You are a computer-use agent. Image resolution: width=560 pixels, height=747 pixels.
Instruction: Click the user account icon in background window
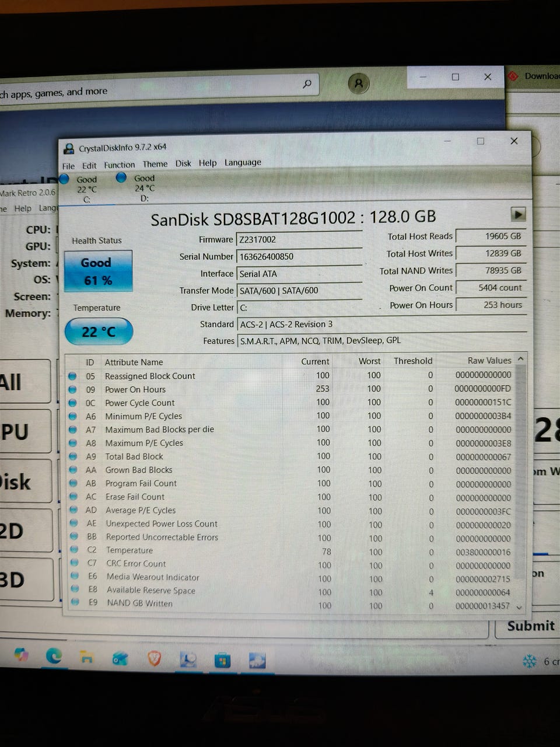point(359,83)
